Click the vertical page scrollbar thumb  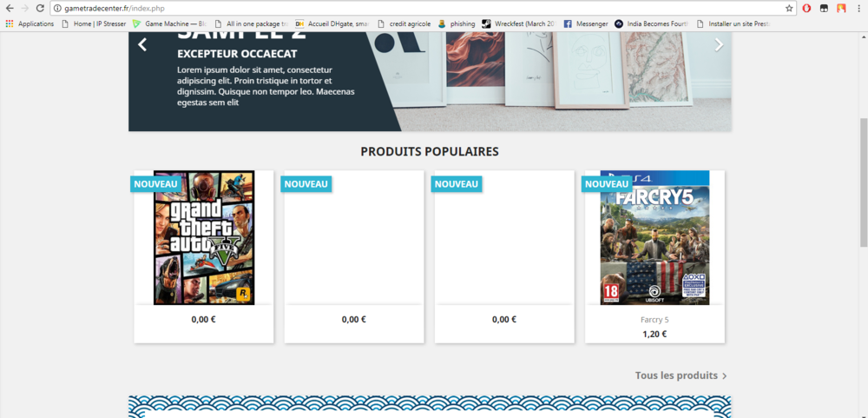tap(863, 182)
